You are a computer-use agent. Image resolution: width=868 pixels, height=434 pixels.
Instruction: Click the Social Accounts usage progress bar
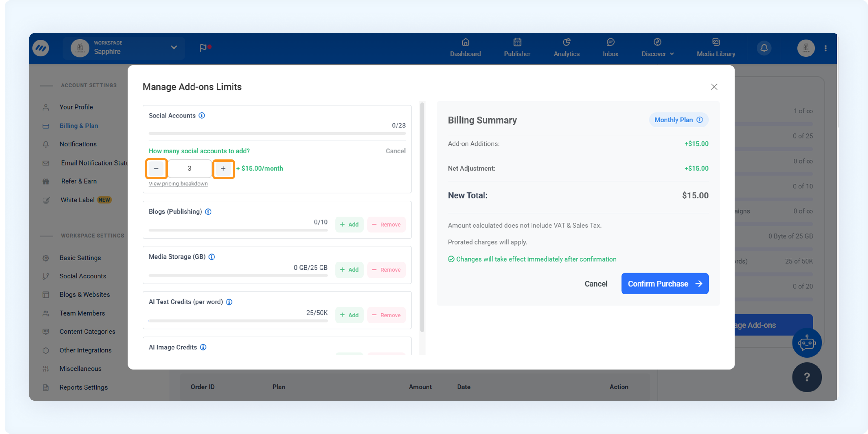(x=277, y=133)
